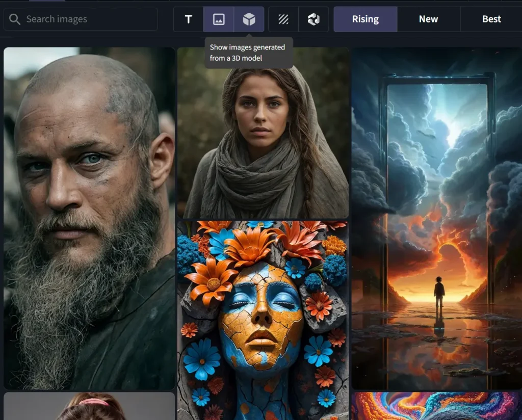Screen dimensions: 522x420
Task: Switch to the Rising tab
Action: coord(365,19)
